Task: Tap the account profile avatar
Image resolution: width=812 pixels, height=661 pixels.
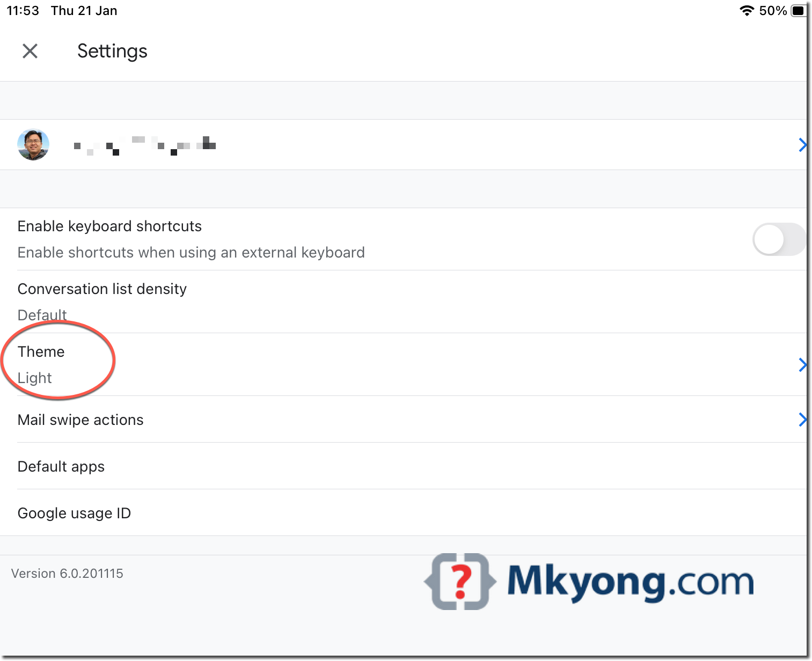Action: 33,145
